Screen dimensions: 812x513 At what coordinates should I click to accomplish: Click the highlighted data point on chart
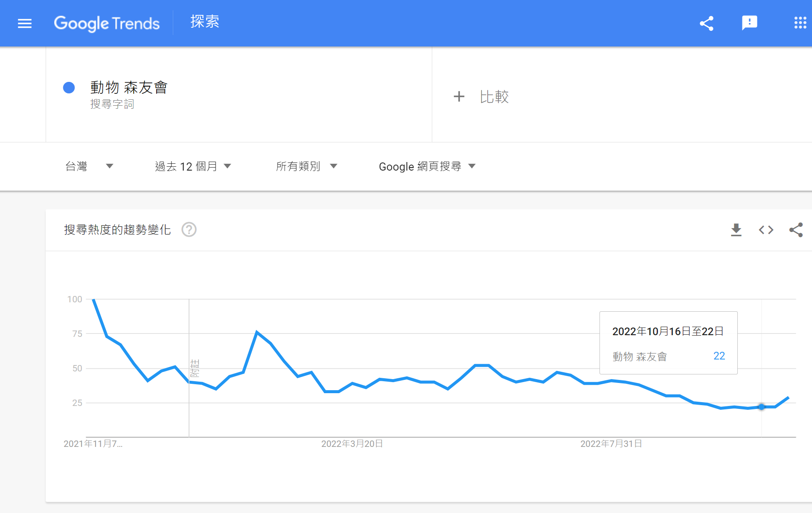(x=762, y=407)
